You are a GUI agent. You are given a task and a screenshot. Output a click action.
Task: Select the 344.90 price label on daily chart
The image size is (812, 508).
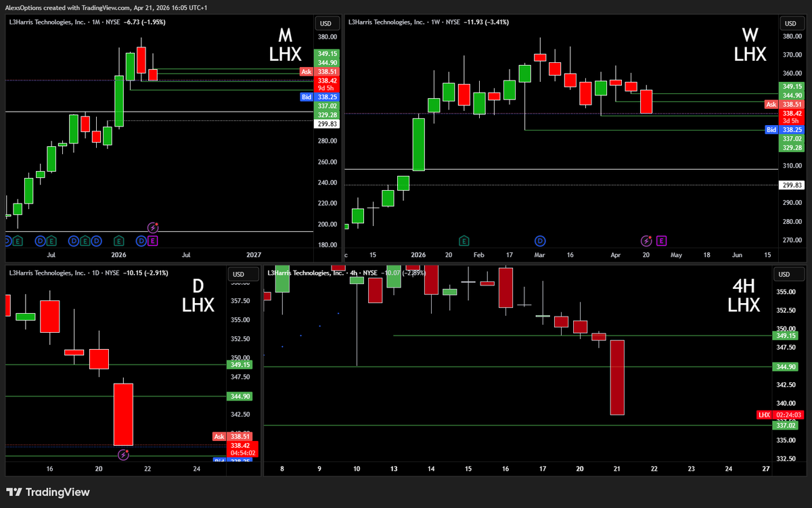coord(240,396)
